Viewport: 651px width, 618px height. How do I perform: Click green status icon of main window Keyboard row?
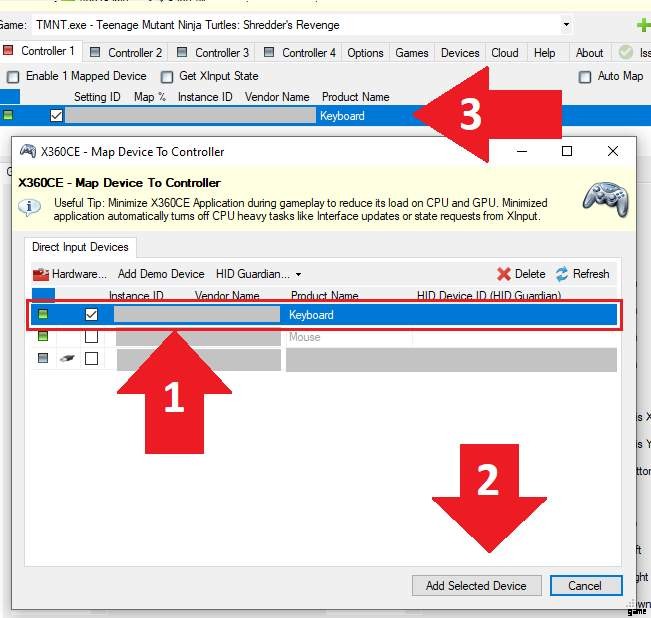[8, 115]
